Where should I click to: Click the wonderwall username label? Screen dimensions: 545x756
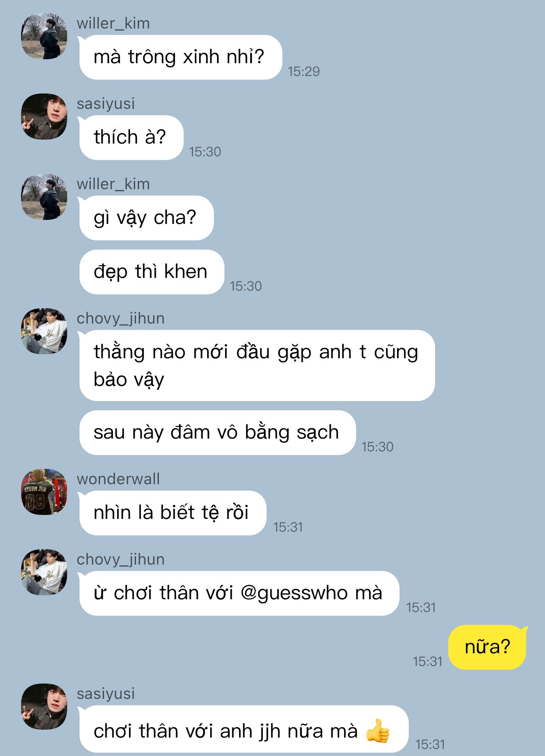(x=118, y=479)
